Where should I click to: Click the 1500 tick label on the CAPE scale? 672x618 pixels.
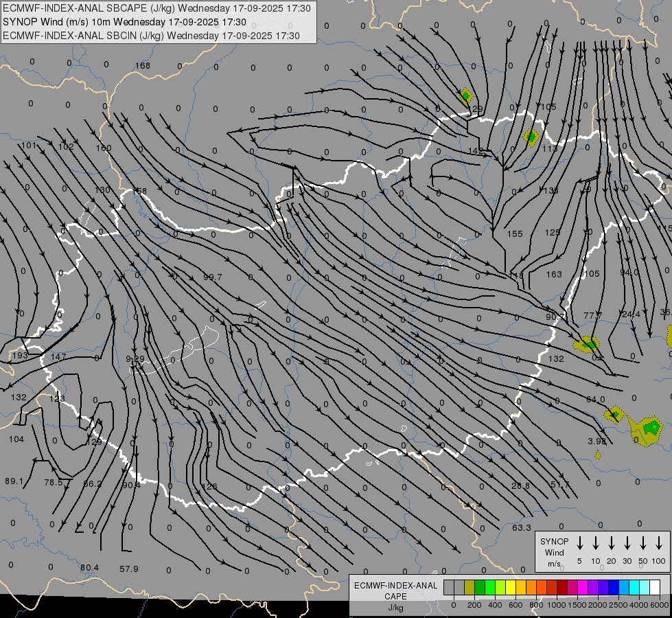577,605
